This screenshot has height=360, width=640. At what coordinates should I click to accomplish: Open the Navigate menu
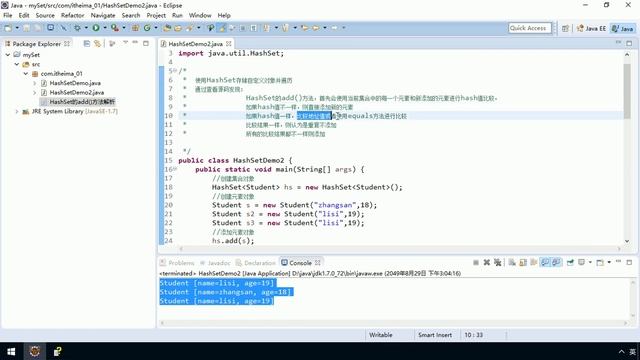pos(103,15)
